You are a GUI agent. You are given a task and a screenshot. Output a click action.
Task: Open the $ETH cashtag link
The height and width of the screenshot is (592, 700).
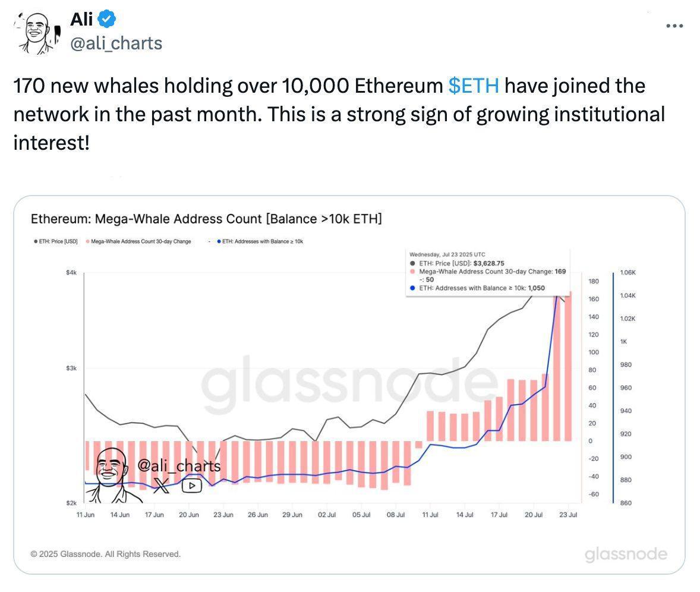click(x=474, y=86)
